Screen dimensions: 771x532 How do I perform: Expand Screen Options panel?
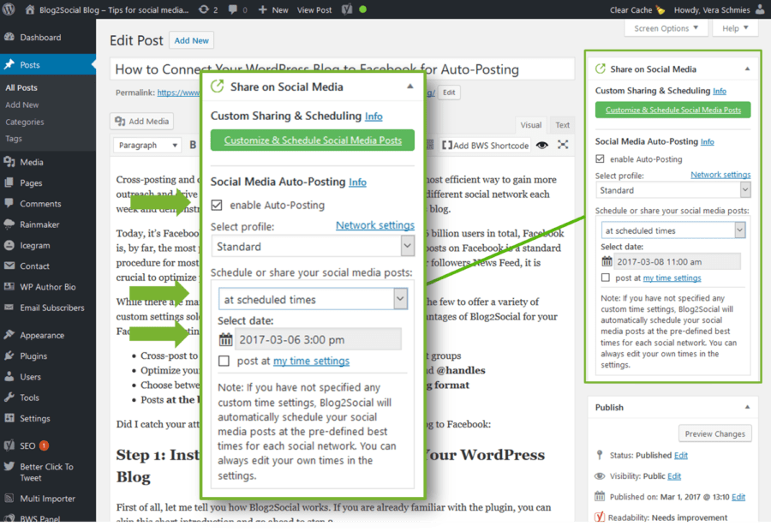(666, 28)
